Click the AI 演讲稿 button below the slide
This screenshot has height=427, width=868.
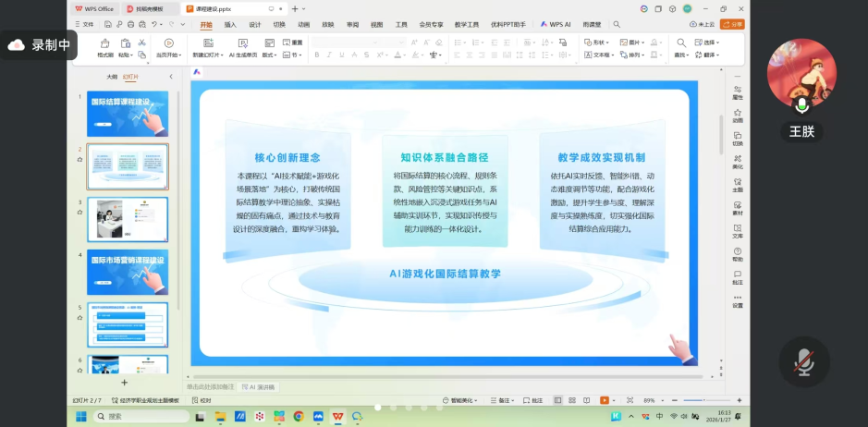click(258, 387)
